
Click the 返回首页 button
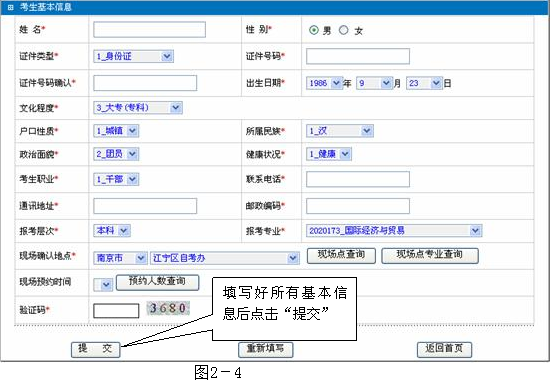click(444, 350)
